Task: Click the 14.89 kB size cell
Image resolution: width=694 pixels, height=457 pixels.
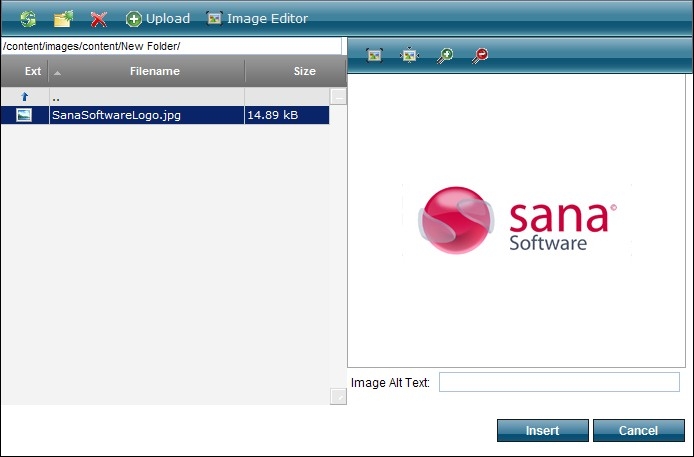Action: click(286, 115)
